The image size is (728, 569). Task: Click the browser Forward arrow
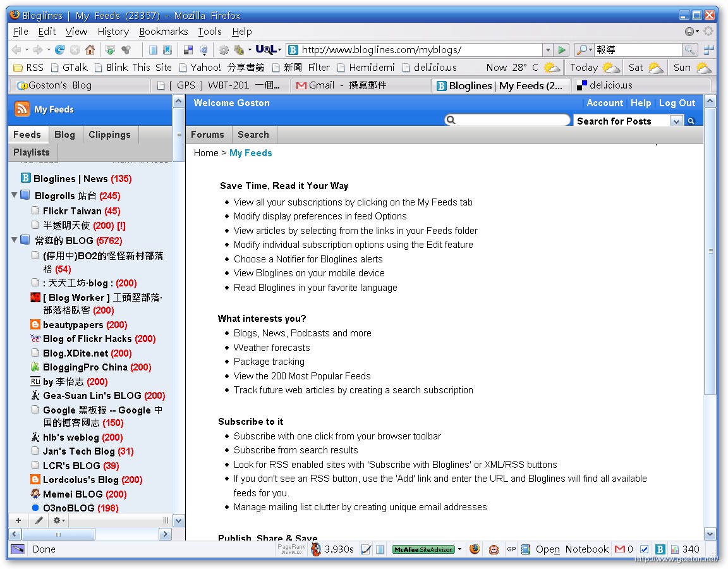38,50
